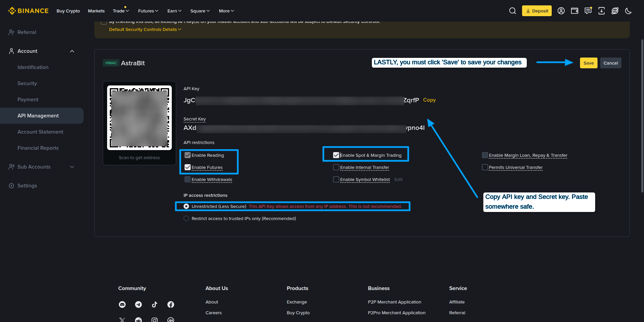
Task: Click the Save button
Action: [x=589, y=63]
